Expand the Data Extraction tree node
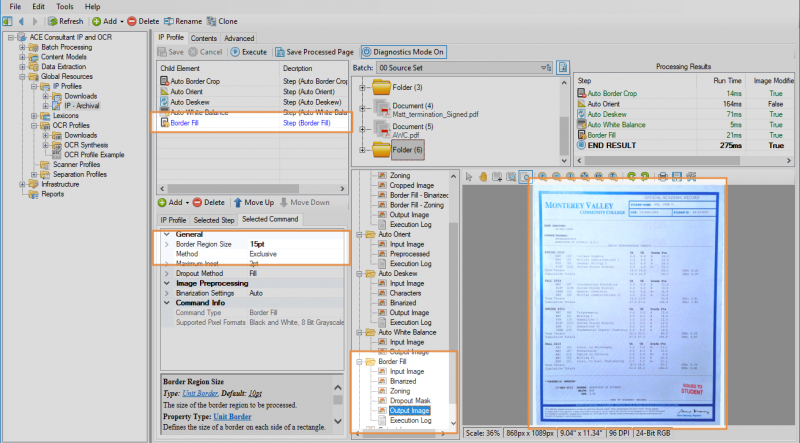Screen dimensions: 800x443 (x=22, y=67)
